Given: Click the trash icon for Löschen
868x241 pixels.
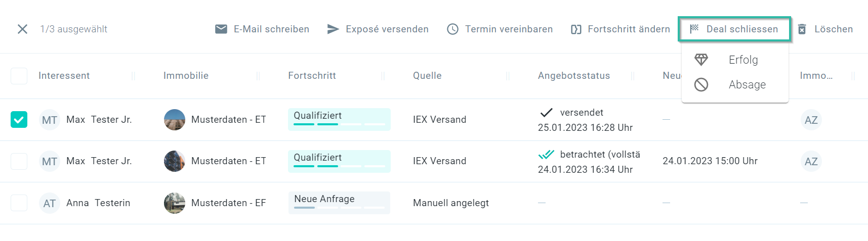Looking at the screenshot, I should [802, 29].
